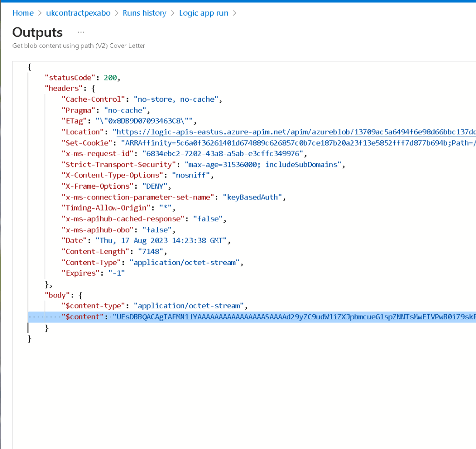Viewport: 476px width, 449px height.
Task: Click the ARRAffinity cookie value
Action: pos(298,143)
